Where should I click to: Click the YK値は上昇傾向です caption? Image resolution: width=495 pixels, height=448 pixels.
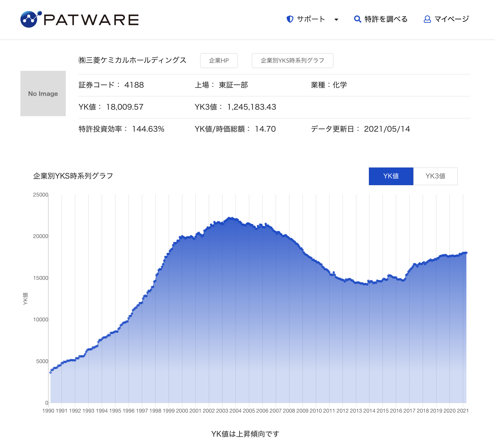(245, 434)
